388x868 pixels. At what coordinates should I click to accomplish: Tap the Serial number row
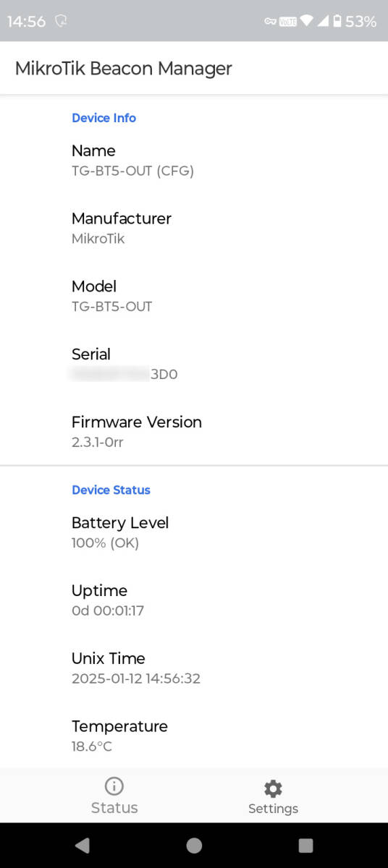[x=194, y=365]
